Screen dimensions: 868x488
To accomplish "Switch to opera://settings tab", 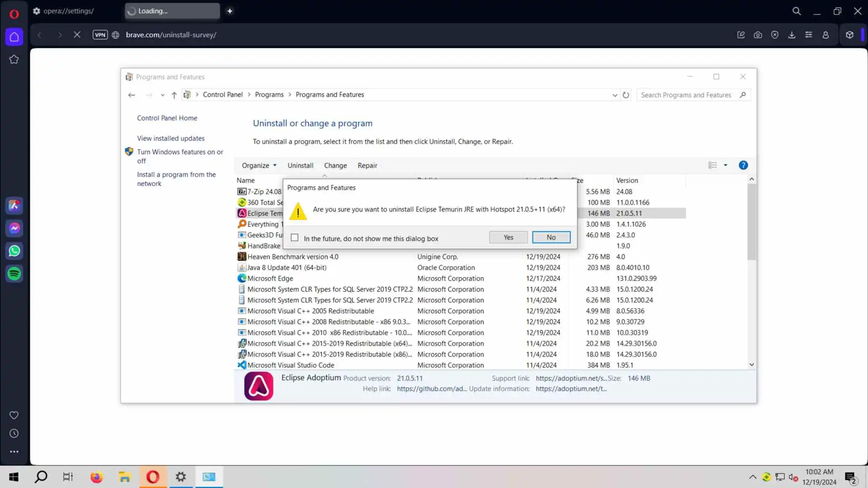I will pyautogui.click(x=69, y=11).
